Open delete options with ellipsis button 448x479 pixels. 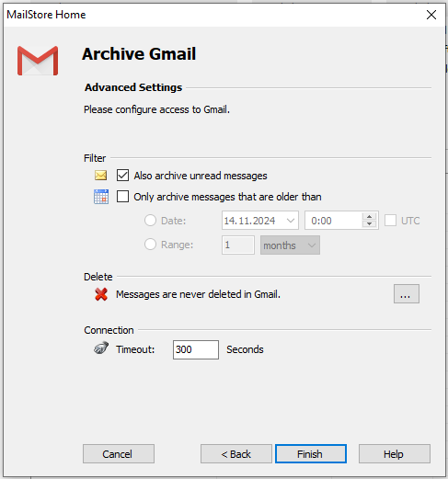pos(407,294)
